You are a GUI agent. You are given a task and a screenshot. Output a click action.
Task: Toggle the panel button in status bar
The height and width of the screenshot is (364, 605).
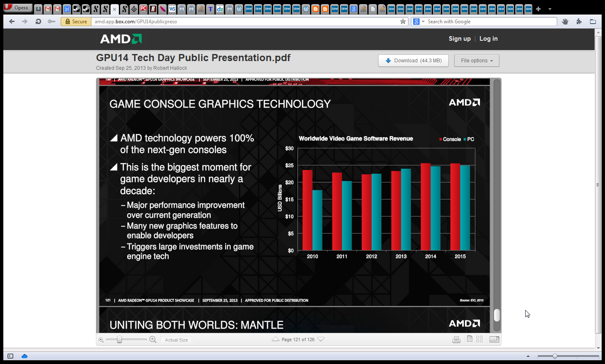tap(11, 356)
